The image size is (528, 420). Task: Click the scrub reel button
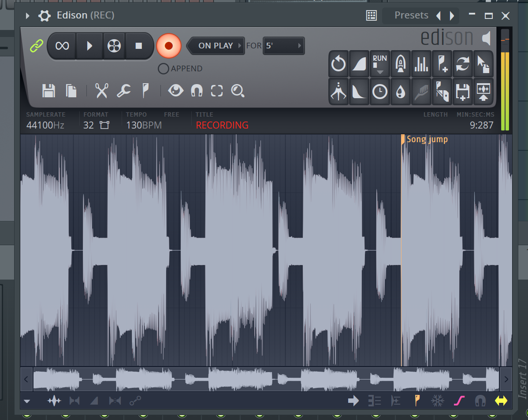point(114,46)
